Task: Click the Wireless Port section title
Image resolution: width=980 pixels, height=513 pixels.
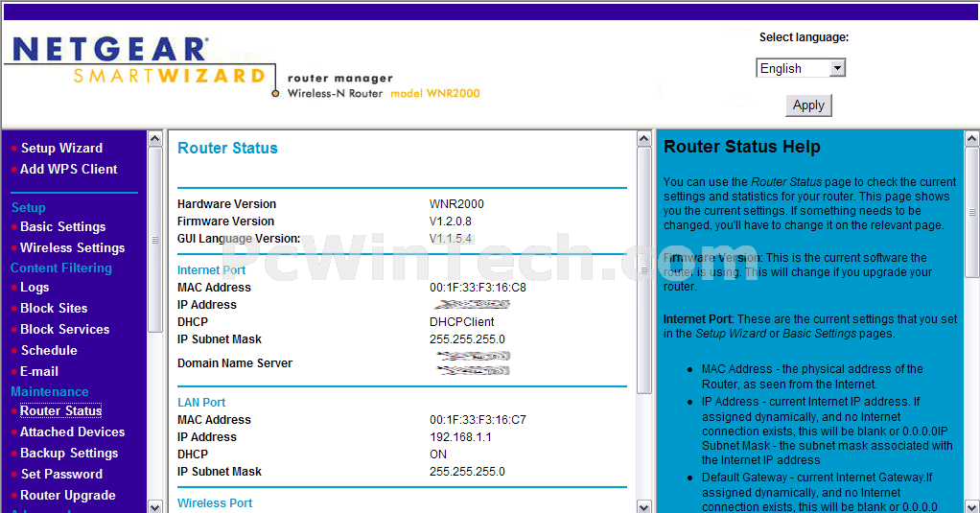Action: tap(215, 503)
